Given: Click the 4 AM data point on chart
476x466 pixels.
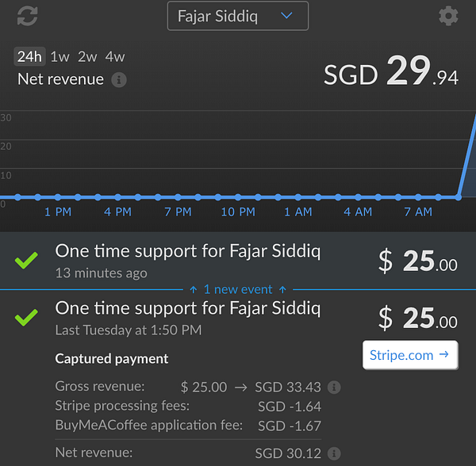Looking at the screenshot, I should [359, 197].
